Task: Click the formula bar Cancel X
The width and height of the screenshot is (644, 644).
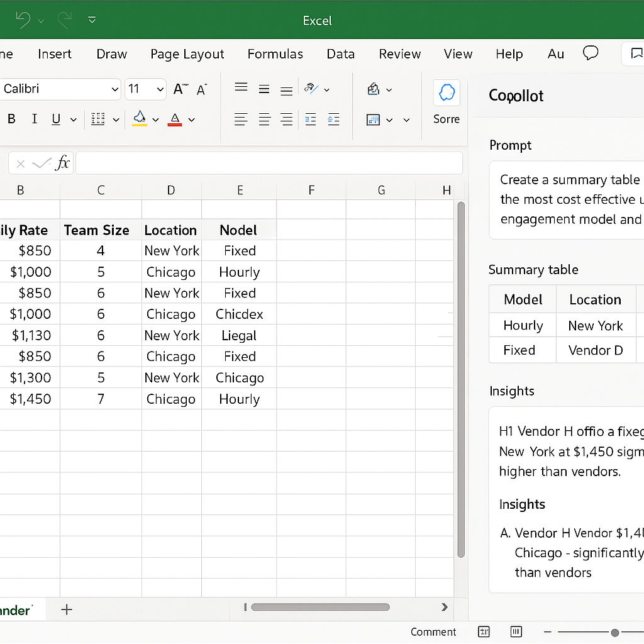Action: pos(21,164)
